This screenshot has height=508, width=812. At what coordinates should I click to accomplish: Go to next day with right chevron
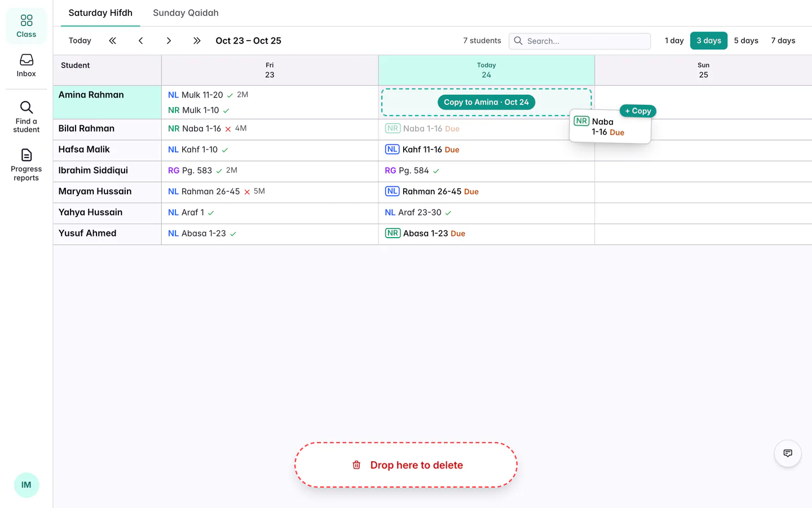(169, 41)
